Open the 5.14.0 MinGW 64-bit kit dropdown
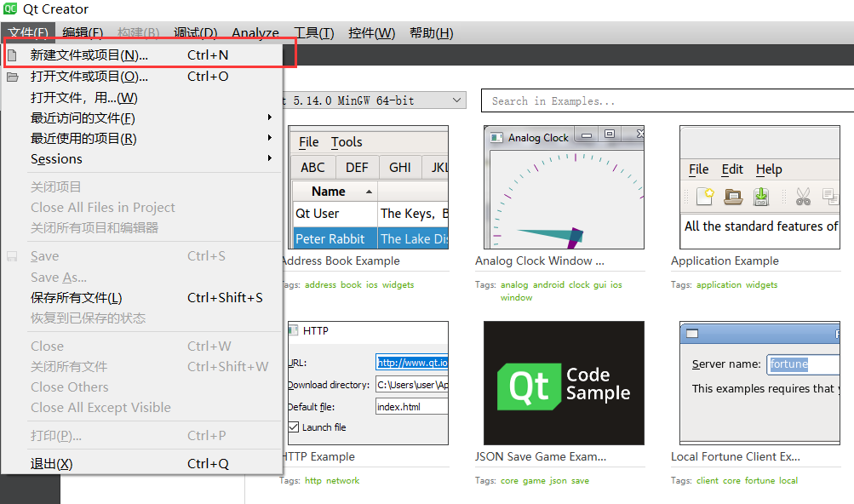The width and height of the screenshot is (854, 504). (455, 100)
